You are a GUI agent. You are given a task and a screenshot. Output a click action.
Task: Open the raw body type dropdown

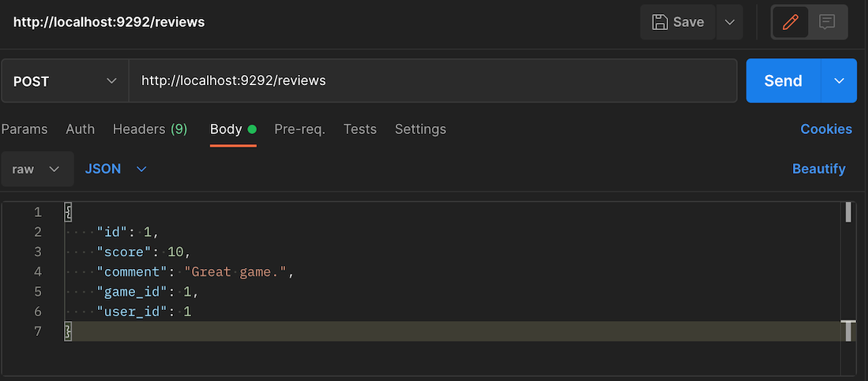[37, 170]
